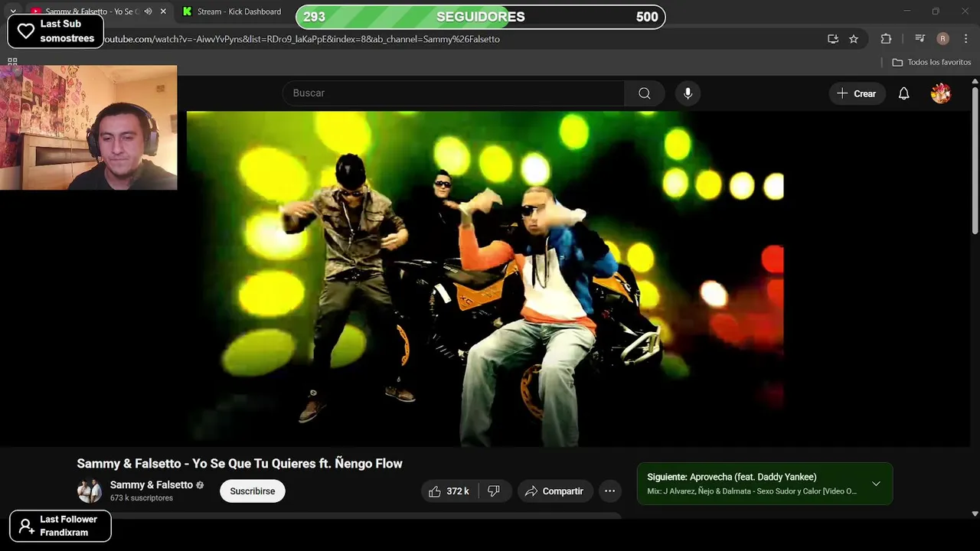
Task: Open the three-dot more actions menu
Action: click(609, 491)
